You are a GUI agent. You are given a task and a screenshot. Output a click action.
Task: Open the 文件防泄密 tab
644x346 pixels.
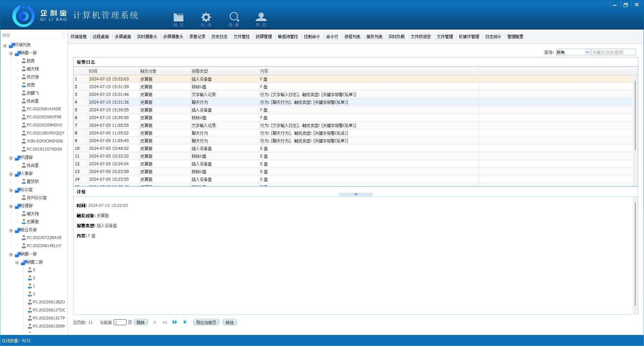(x=421, y=37)
